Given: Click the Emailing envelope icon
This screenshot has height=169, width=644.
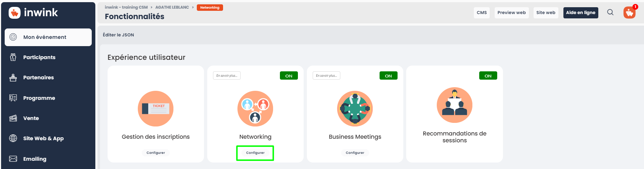Looking at the screenshot, I should 13,159.
